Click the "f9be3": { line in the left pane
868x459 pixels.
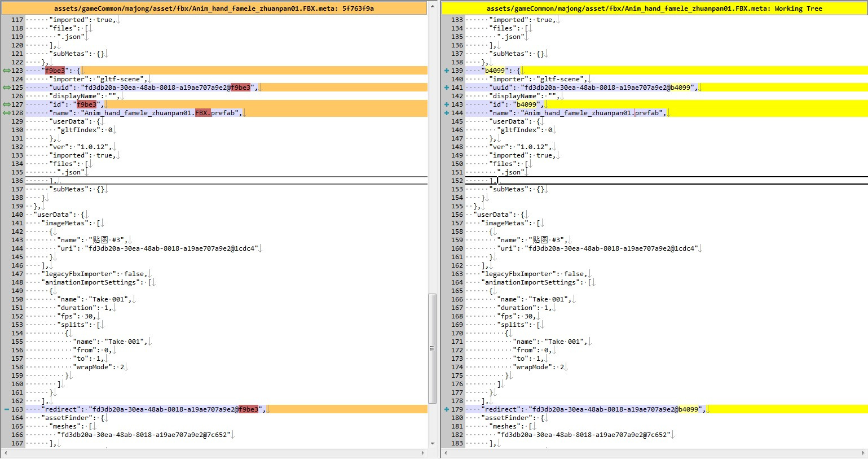[x=227, y=71]
